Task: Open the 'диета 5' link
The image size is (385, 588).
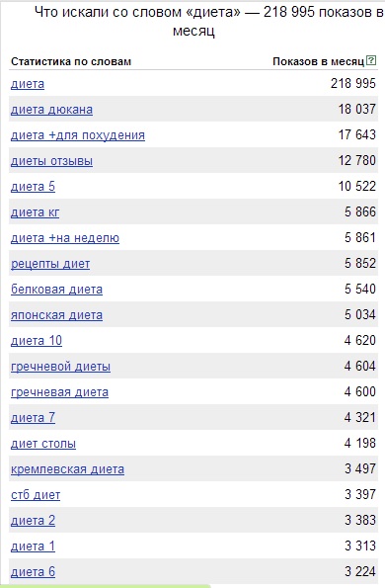Action: [x=33, y=187]
